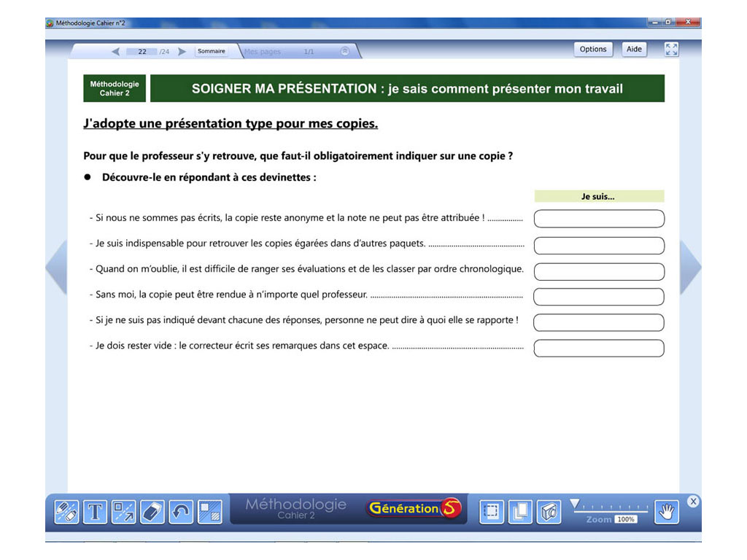Open the dashed selection capture tool
This screenshot has width=747, height=560.
click(491, 511)
